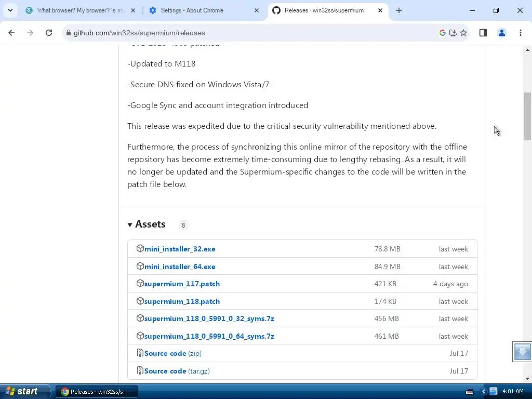532x399 pixels.
Task: Open the supermium_118.patch link
Action: [x=182, y=302]
